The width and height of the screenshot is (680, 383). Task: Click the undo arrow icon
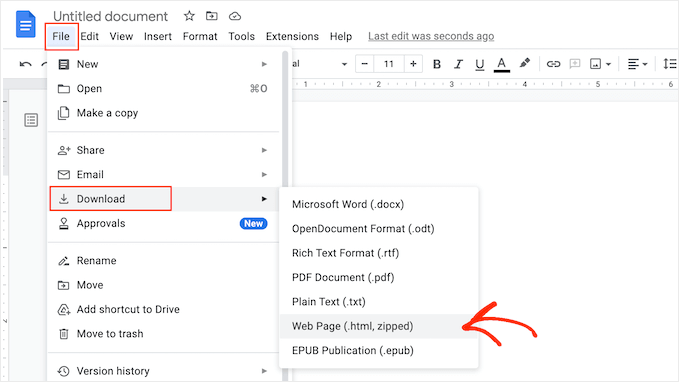click(26, 64)
